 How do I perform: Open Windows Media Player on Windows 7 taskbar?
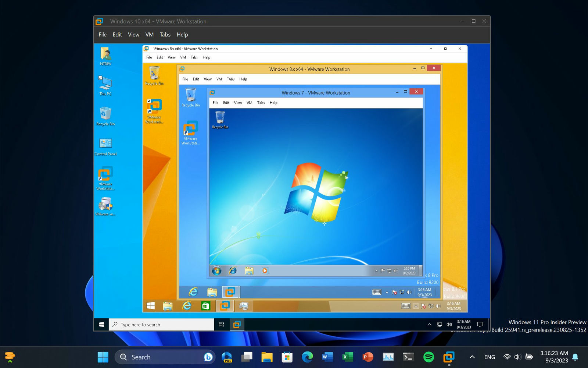tap(265, 271)
